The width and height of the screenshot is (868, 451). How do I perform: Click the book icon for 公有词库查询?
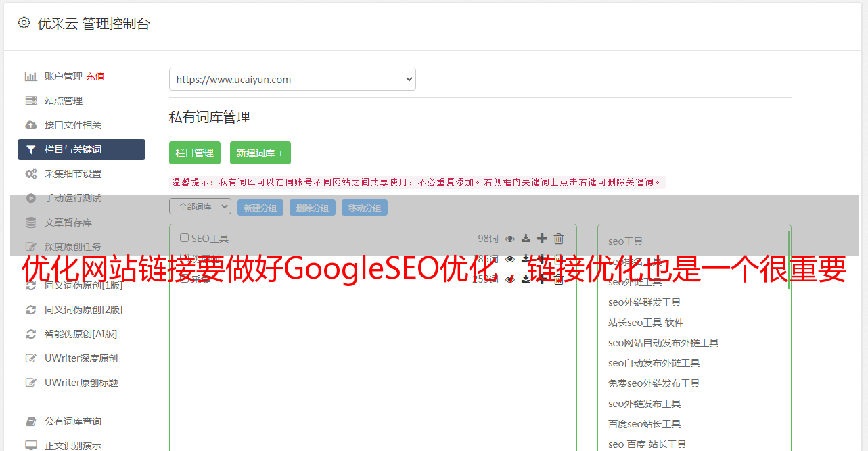(30, 421)
